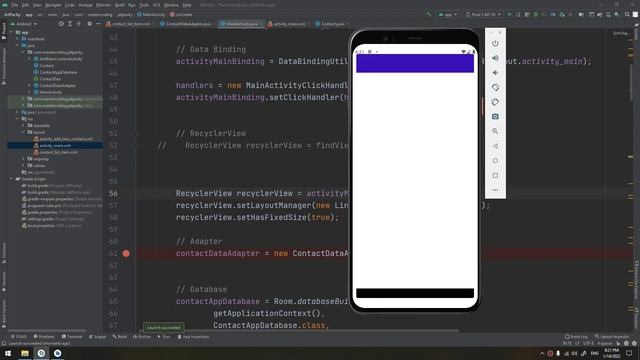
Task: Raise emulator volume with volume up icon
Action: [495, 58]
